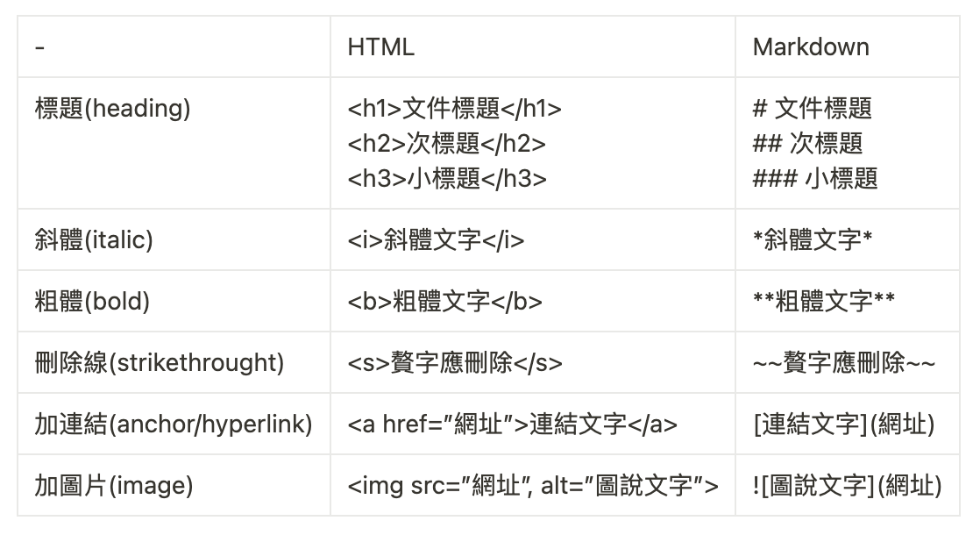This screenshot has height=535, width=980.
Task: Click the <h1>文件標題</h1> line
Action: [454, 109]
